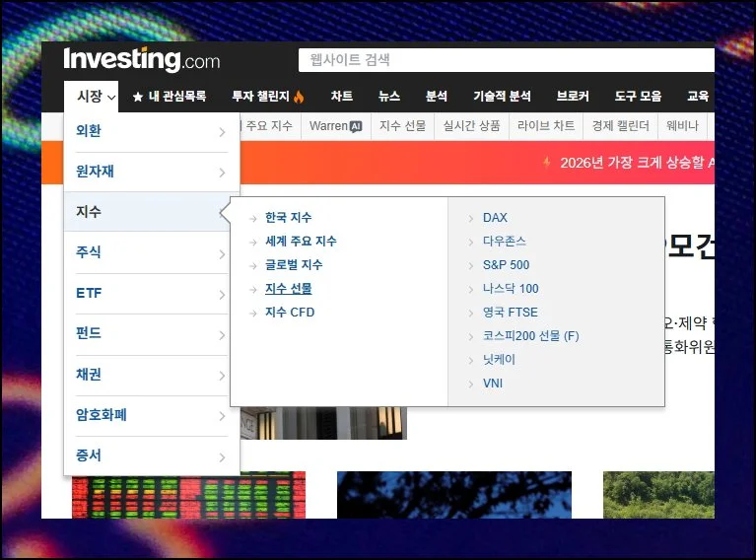
Task: Click the Investing.com logo
Action: click(x=141, y=60)
